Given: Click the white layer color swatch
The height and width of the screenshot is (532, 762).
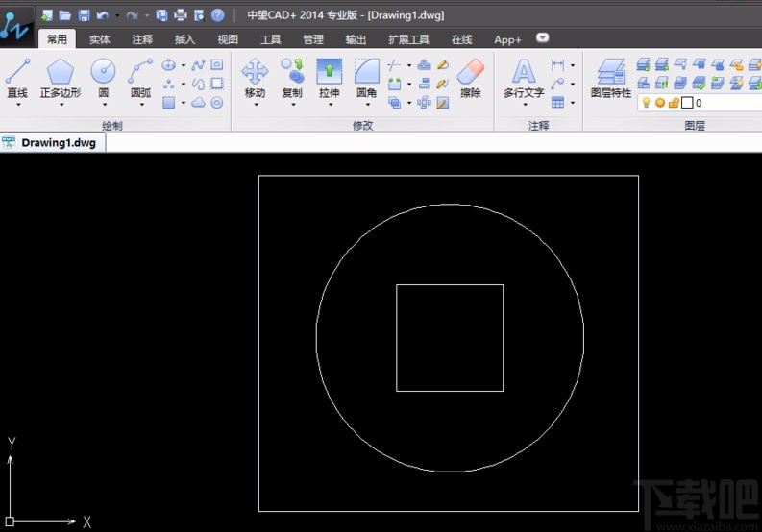Looking at the screenshot, I should pos(687,103).
